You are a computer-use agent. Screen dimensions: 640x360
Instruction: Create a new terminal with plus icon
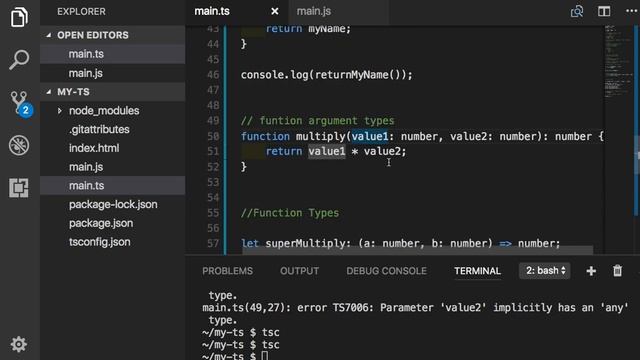(x=591, y=271)
